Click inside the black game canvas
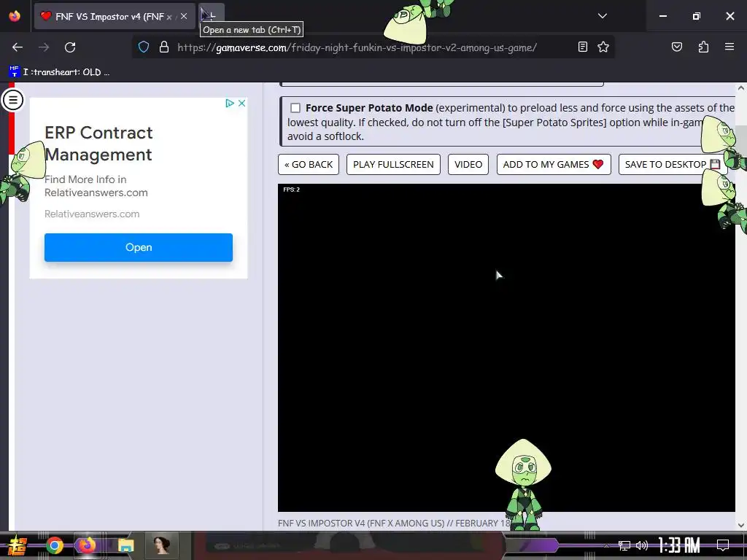 point(506,348)
